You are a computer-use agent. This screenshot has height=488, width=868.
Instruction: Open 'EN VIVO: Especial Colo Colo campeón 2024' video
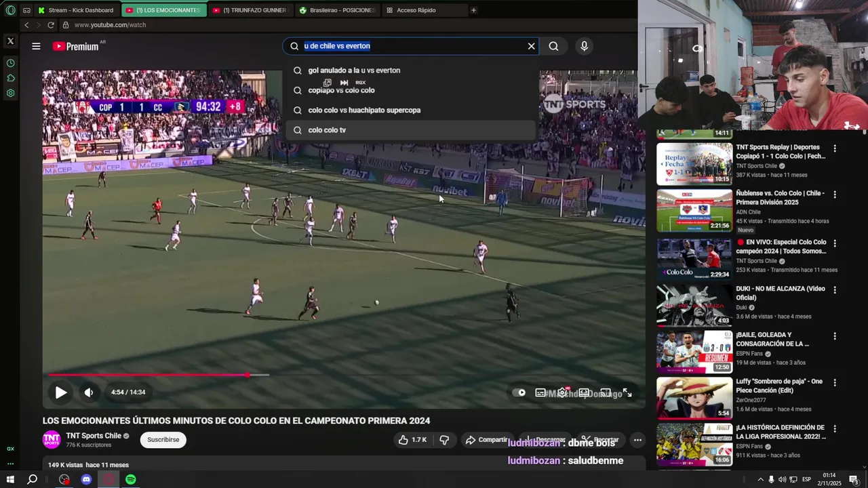click(x=781, y=247)
